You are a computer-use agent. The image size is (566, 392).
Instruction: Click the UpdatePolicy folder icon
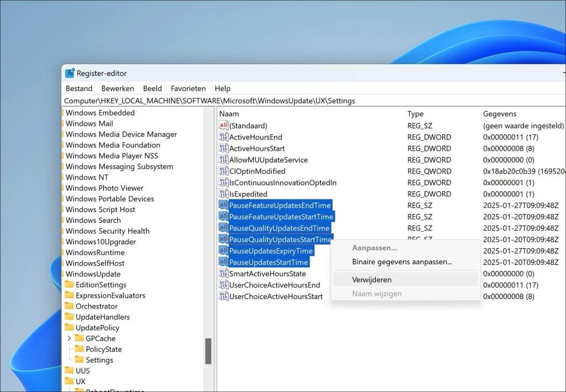(x=69, y=327)
